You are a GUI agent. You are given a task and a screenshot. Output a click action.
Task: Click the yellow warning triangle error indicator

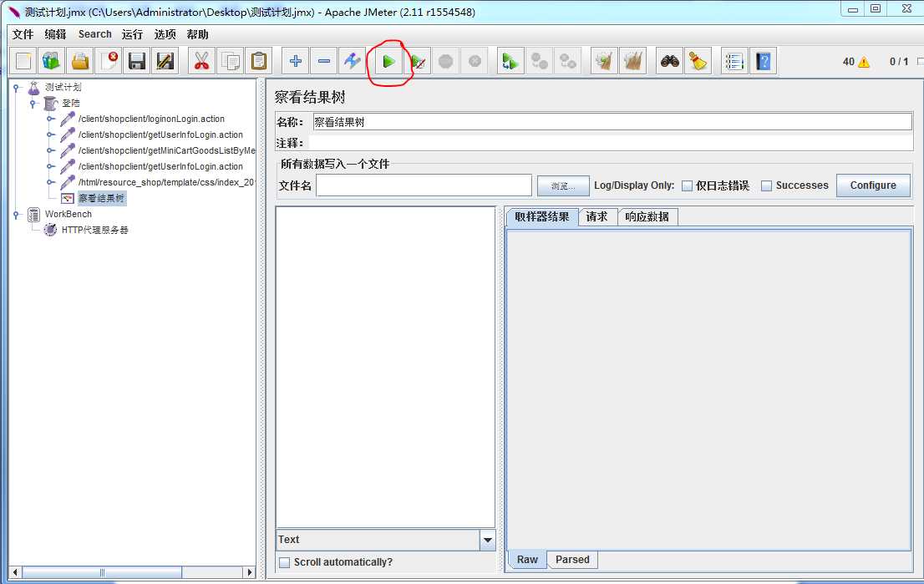(x=864, y=62)
